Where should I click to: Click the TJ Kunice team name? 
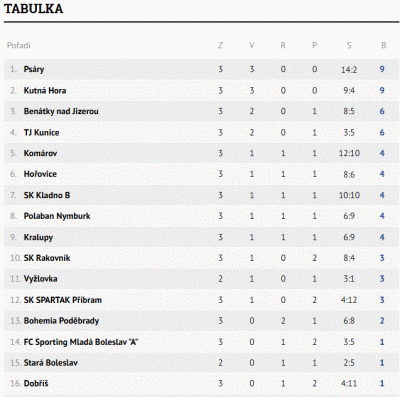coord(41,132)
